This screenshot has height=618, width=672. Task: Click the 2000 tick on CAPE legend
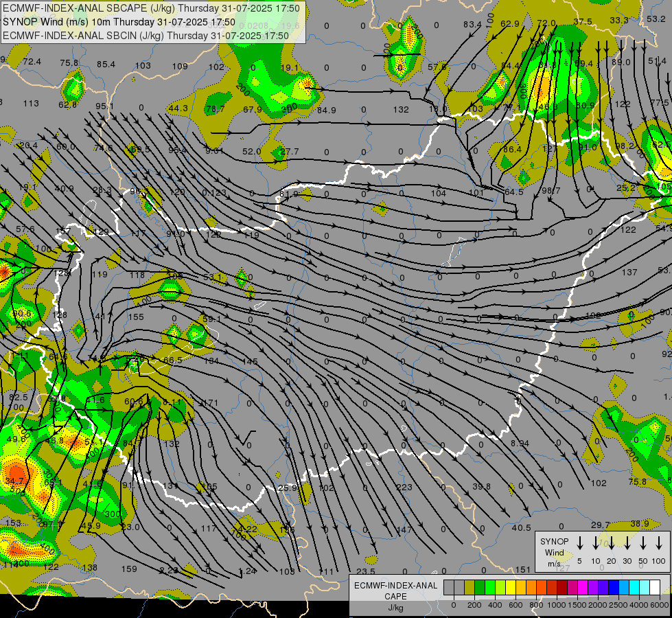click(x=598, y=605)
